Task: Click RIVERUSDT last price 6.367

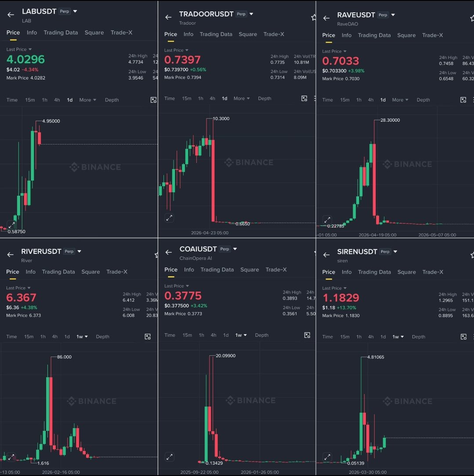Action: [x=21, y=297]
